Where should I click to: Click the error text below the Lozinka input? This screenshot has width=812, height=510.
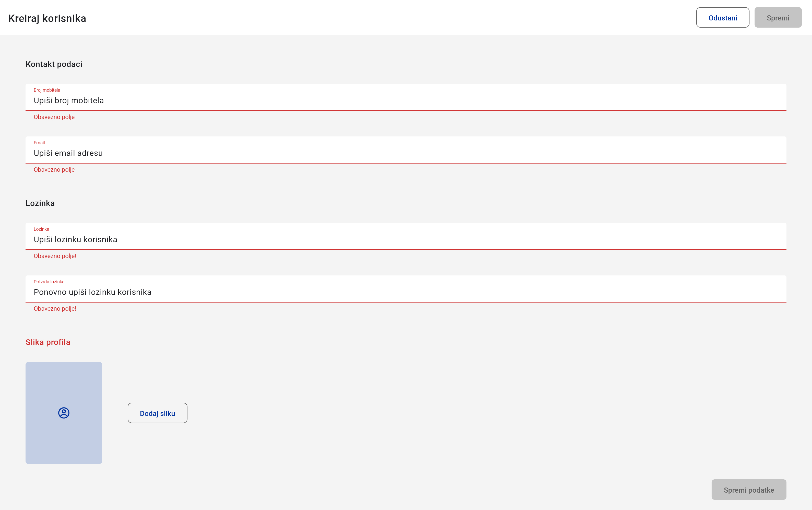(55, 256)
